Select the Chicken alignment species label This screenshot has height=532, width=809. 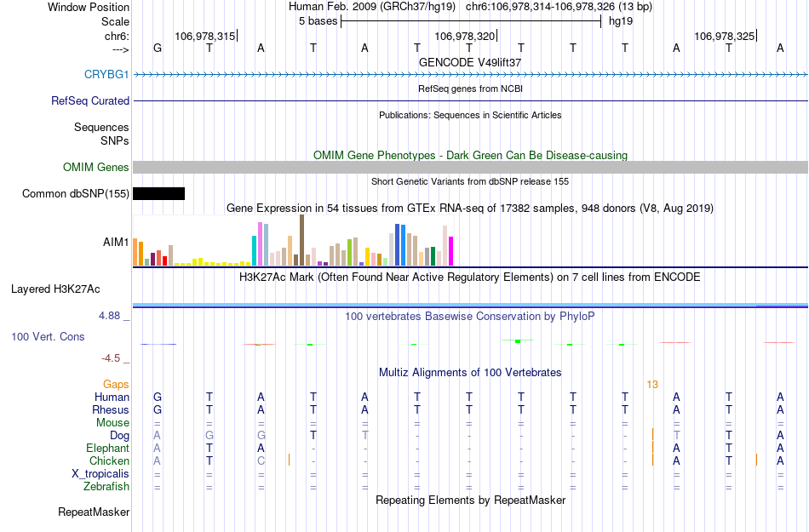point(109,460)
